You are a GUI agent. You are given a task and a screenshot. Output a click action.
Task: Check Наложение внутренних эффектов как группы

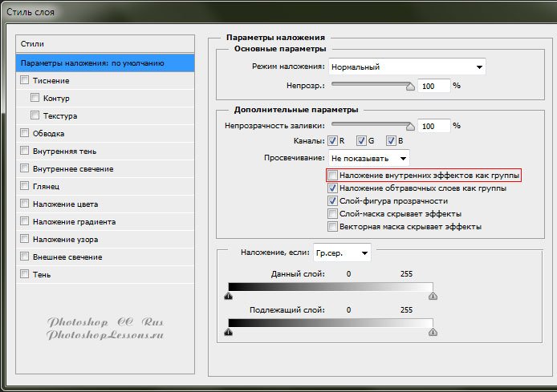tap(333, 176)
